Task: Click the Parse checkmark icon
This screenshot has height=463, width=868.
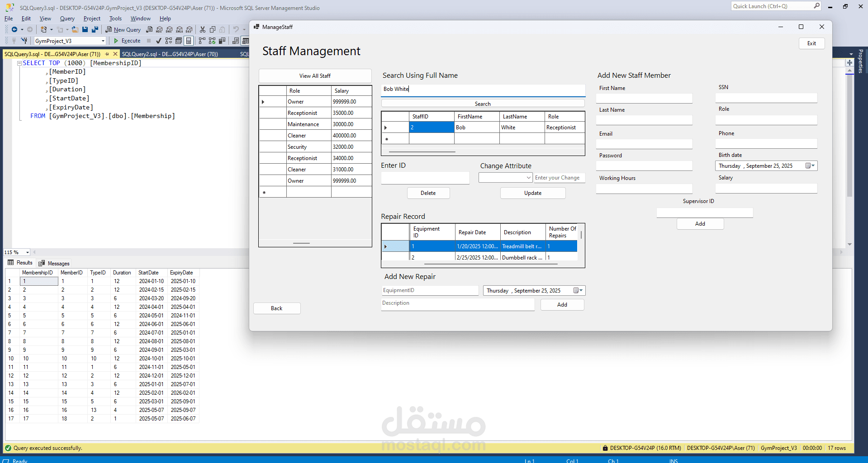Action: click(x=159, y=41)
